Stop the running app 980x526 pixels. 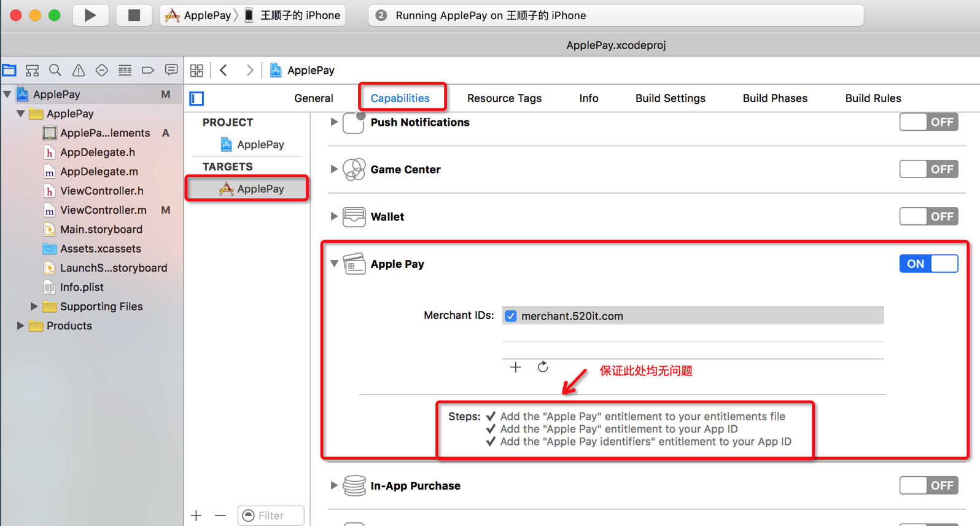134,15
